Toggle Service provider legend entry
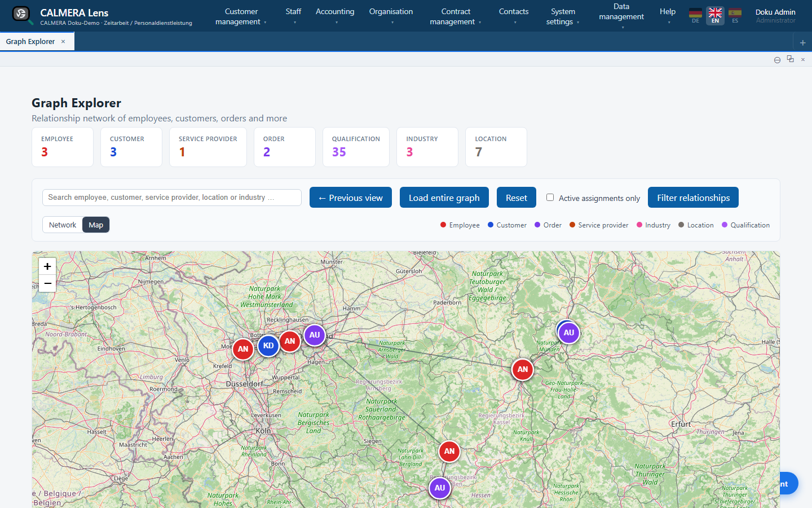This screenshot has width=812, height=508. pyautogui.click(x=599, y=225)
